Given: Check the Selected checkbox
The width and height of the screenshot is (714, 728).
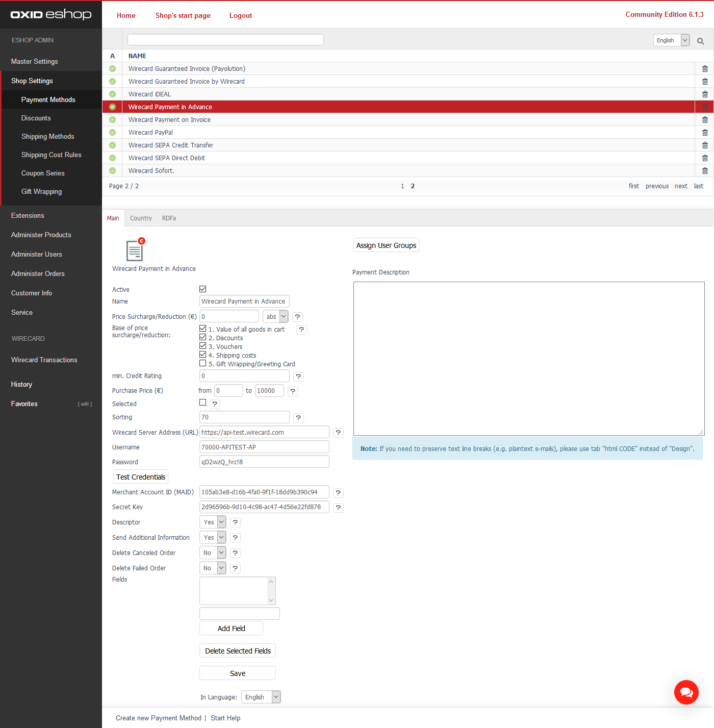Looking at the screenshot, I should (203, 403).
